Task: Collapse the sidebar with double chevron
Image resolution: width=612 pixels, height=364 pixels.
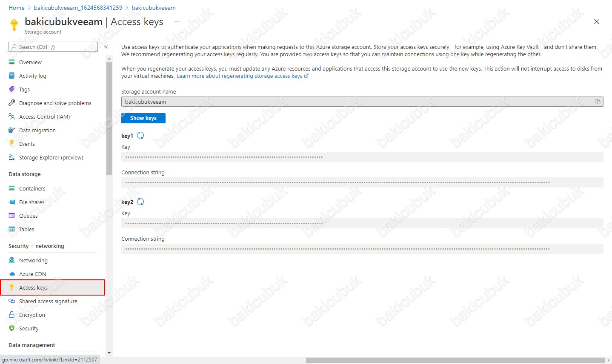Action: tap(106, 47)
